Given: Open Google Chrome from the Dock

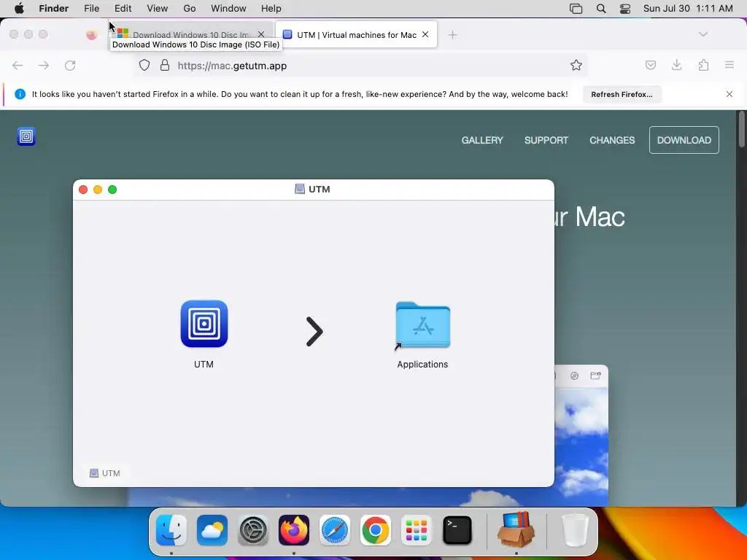Looking at the screenshot, I should (x=376, y=530).
